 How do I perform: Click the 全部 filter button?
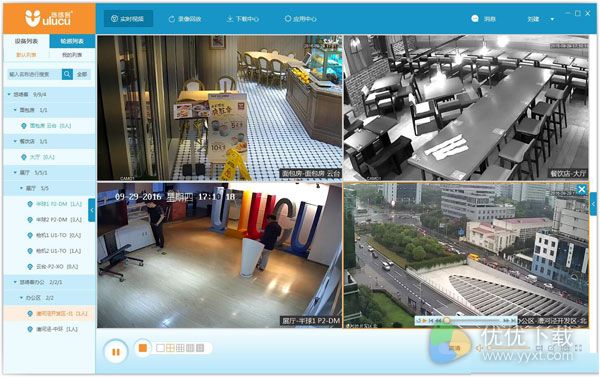click(x=82, y=74)
